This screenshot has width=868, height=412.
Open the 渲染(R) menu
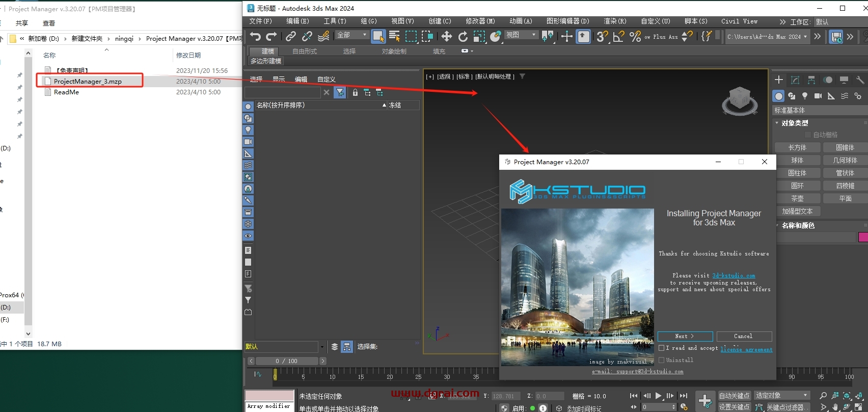(x=615, y=21)
